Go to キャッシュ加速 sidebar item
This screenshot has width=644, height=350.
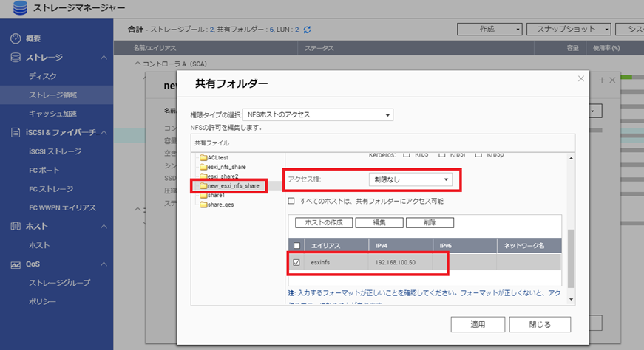coord(52,114)
